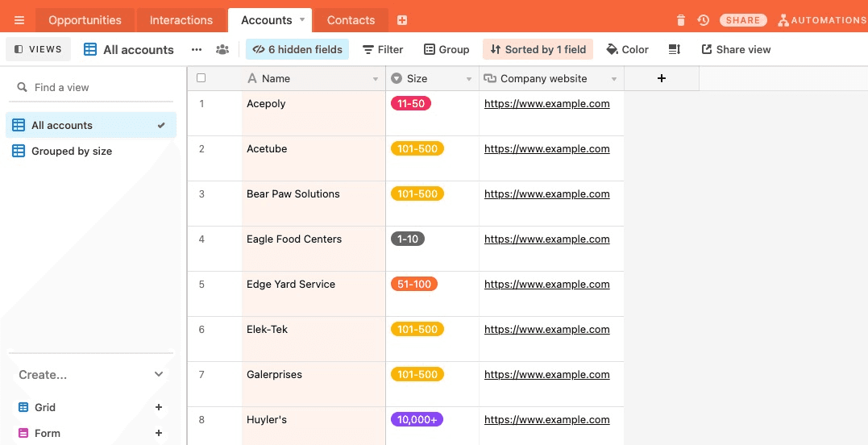
Task: Select the Eagle Food Centers name cell
Action: coord(314,248)
